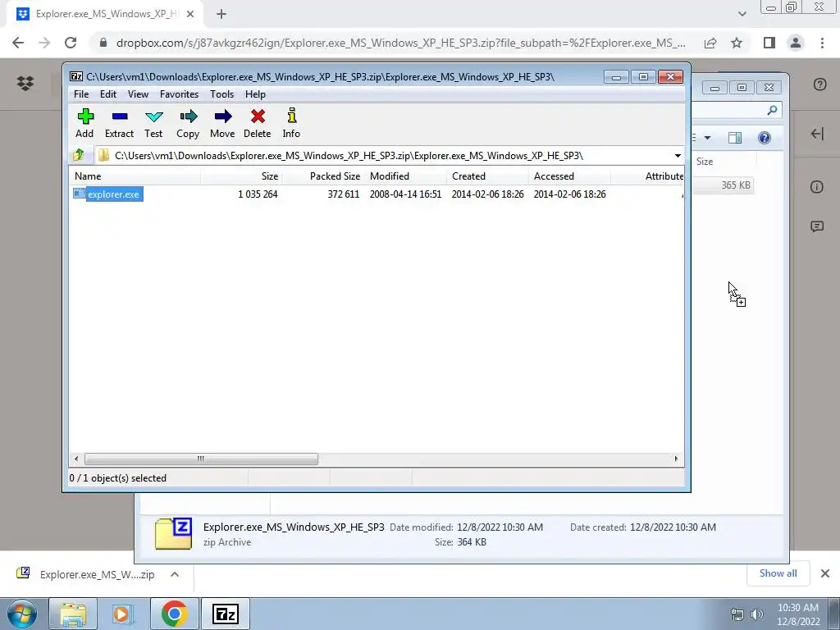Open the Dropbox comments icon
Viewport: 840px width, 630px height.
tap(817, 226)
